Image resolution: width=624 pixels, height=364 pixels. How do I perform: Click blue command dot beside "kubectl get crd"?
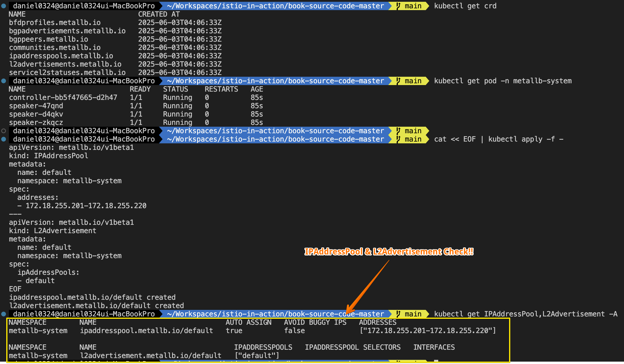point(4,6)
